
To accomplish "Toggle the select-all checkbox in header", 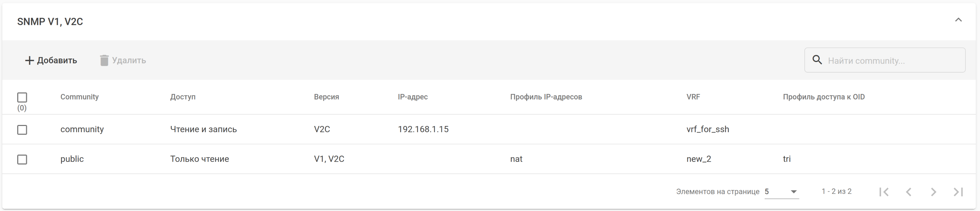I will point(22,97).
